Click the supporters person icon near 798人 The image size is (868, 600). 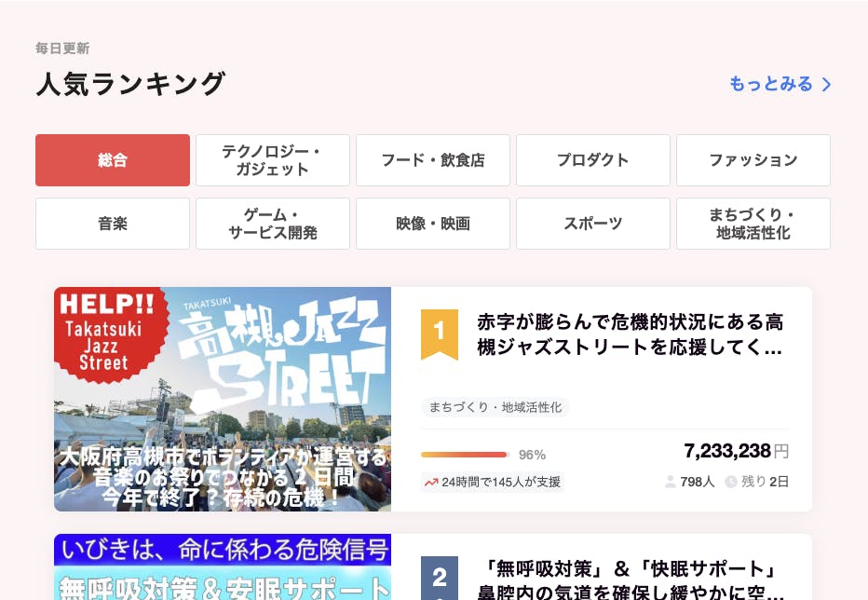point(671,482)
